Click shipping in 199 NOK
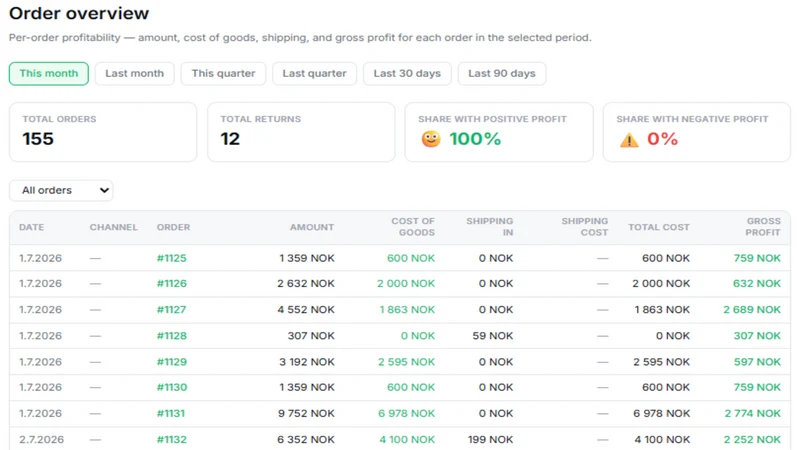 click(x=491, y=439)
